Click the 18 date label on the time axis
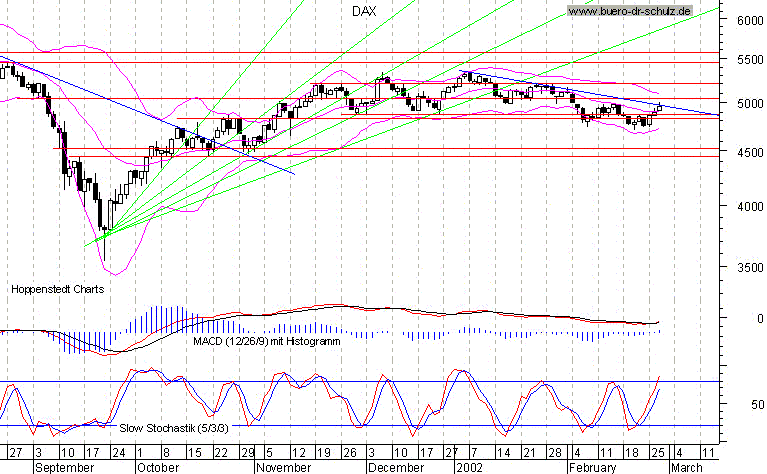Image resolution: width=767 pixels, height=474 pixels. click(x=632, y=452)
